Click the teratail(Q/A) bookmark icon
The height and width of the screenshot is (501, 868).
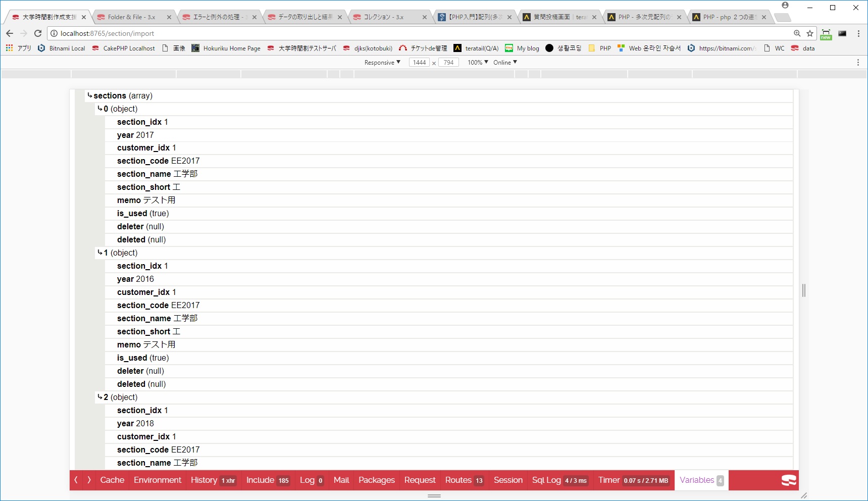point(458,48)
